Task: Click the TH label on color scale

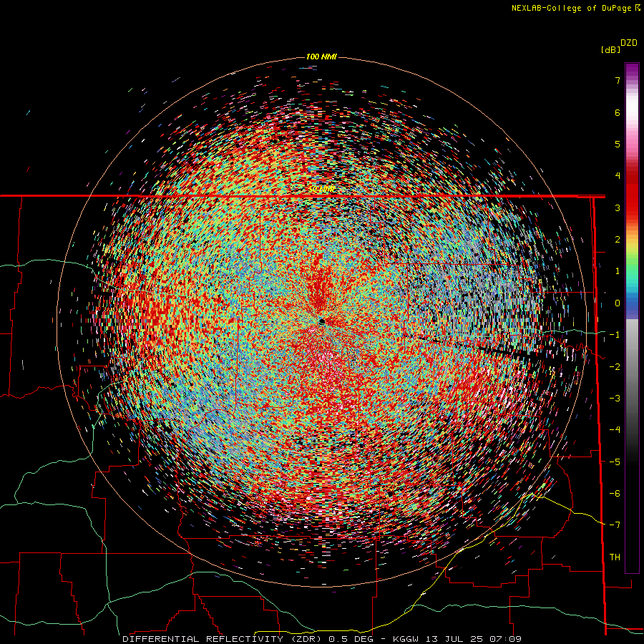Action: (615, 557)
